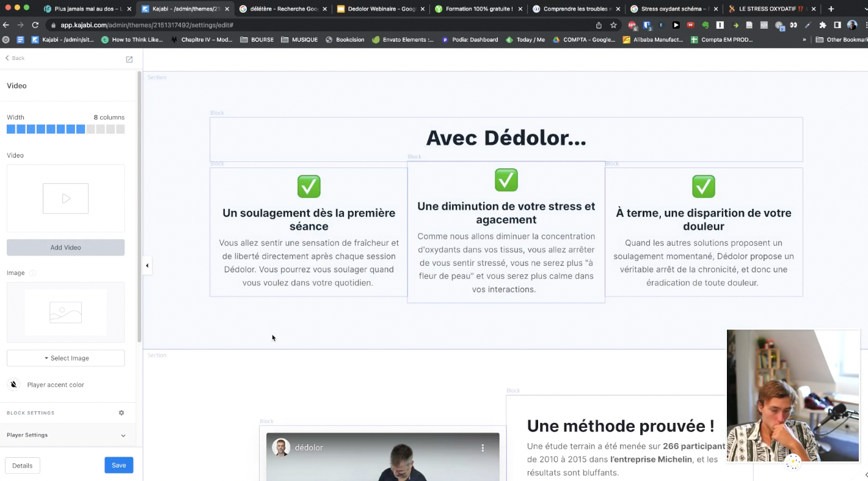Open a new browser tab

(x=831, y=9)
